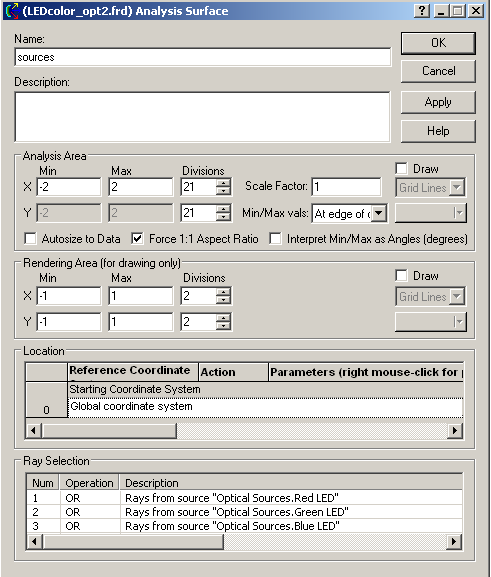Screen dimensions: 491x577
Task: Click the application icon in title bar
Action: pyautogui.click(x=12, y=11)
